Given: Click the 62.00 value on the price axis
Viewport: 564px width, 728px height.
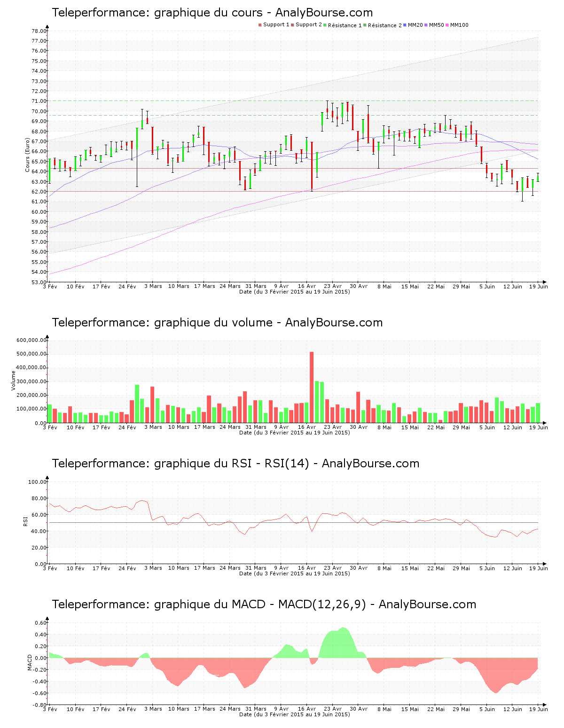Looking at the screenshot, I should point(39,192).
